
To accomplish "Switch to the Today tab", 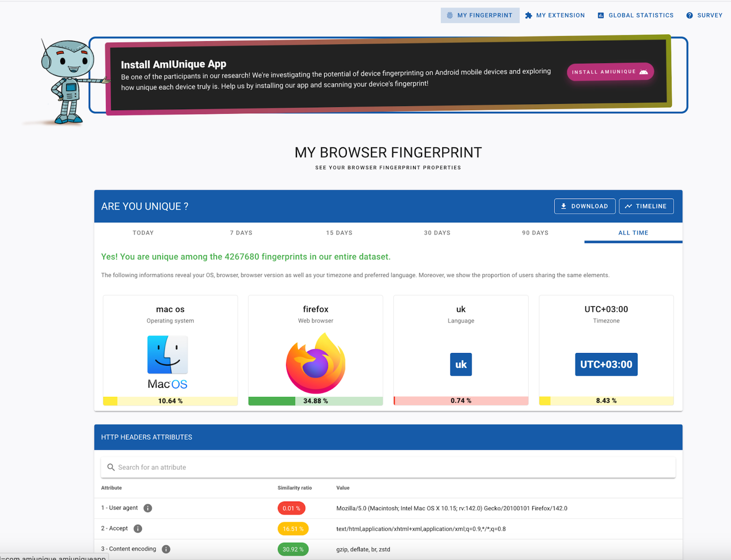I will pyautogui.click(x=143, y=233).
